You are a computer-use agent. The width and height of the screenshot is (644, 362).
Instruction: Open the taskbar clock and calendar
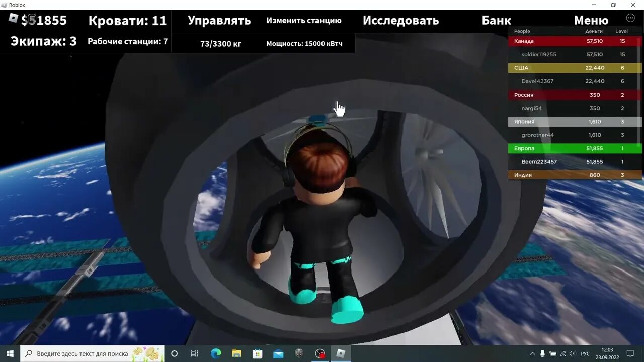pos(607,353)
